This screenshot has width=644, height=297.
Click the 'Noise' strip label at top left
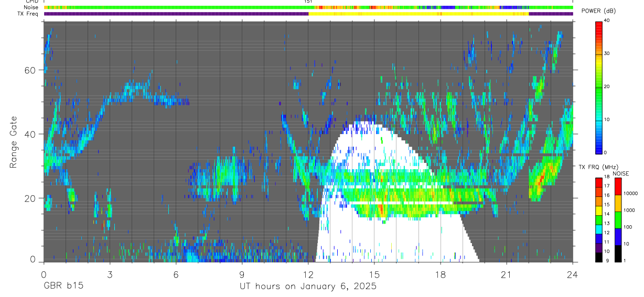click(x=31, y=7)
